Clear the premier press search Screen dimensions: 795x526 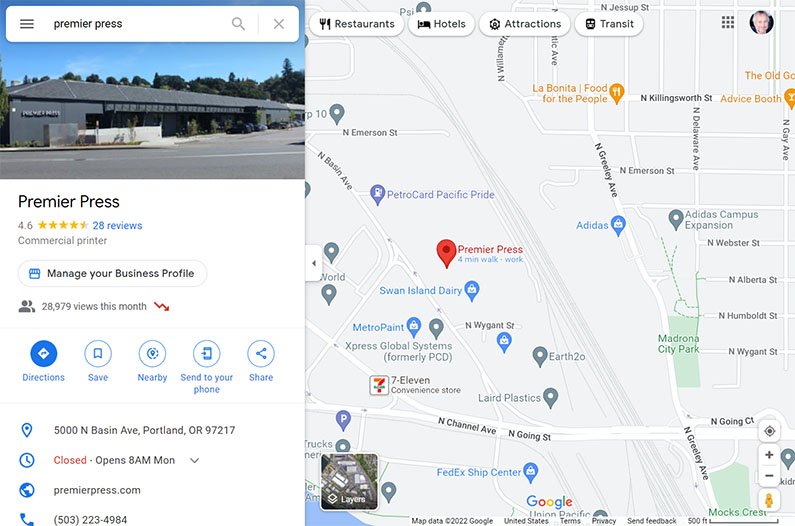[279, 24]
